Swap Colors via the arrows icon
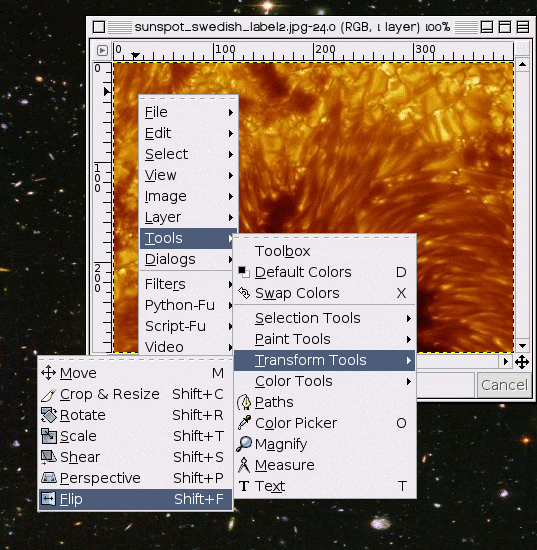 pyautogui.click(x=244, y=293)
